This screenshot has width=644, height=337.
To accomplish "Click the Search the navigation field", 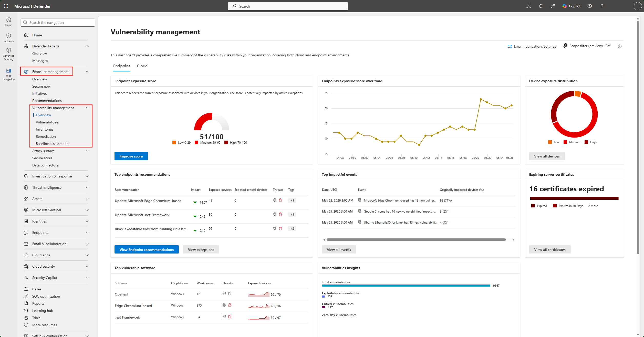I will [x=58, y=23].
